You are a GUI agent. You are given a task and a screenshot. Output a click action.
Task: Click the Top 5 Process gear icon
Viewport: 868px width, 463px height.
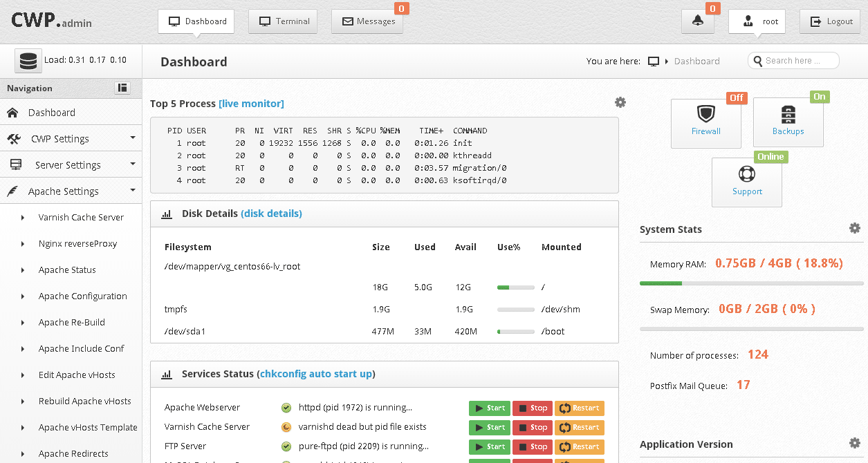pyautogui.click(x=620, y=103)
